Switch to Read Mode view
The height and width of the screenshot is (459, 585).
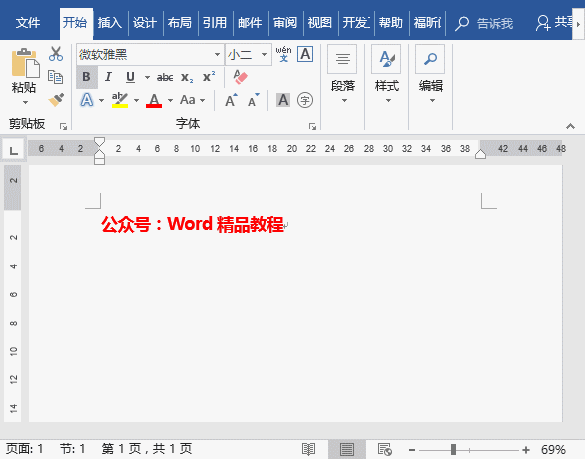point(309,449)
